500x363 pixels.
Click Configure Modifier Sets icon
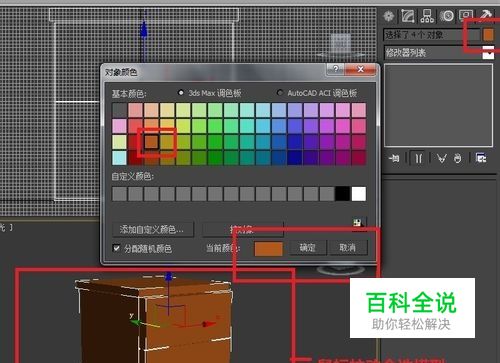(481, 158)
